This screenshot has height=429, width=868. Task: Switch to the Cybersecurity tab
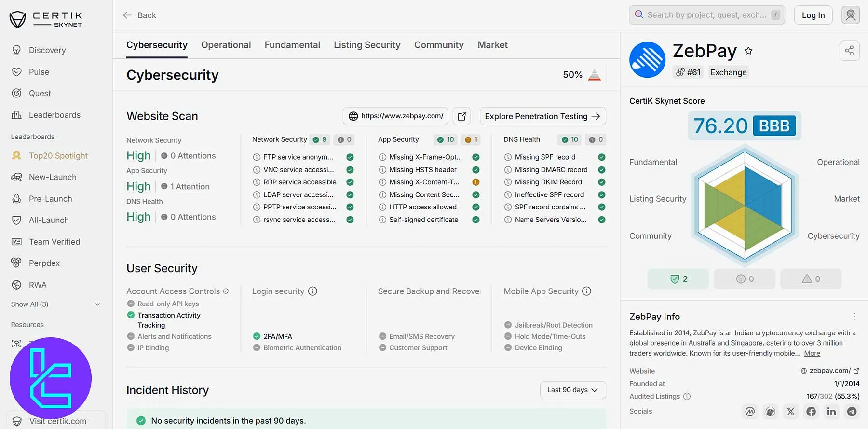(157, 45)
